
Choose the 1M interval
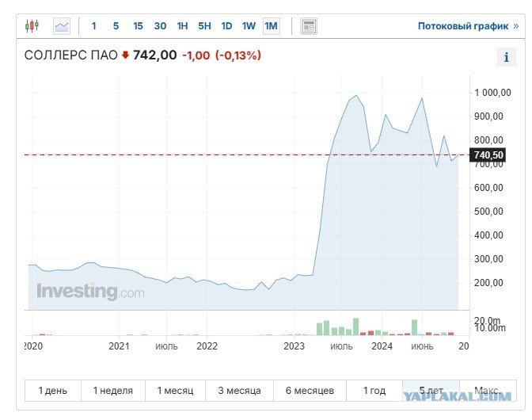271,26
